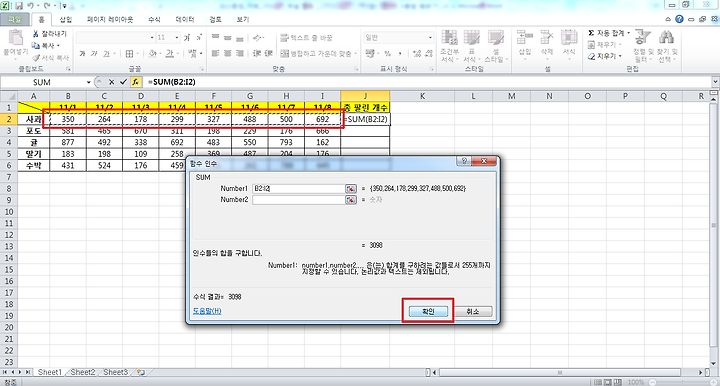Open the 일반 number format dropdown

tap(430, 38)
